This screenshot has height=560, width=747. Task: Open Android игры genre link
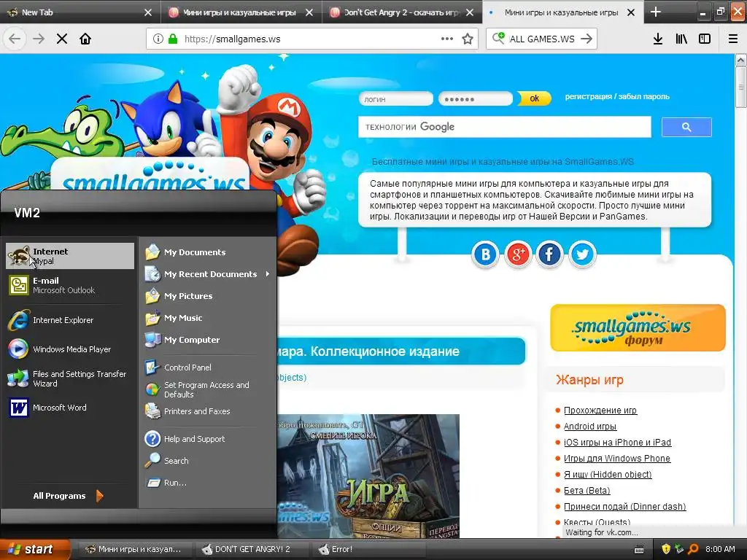[589, 426]
